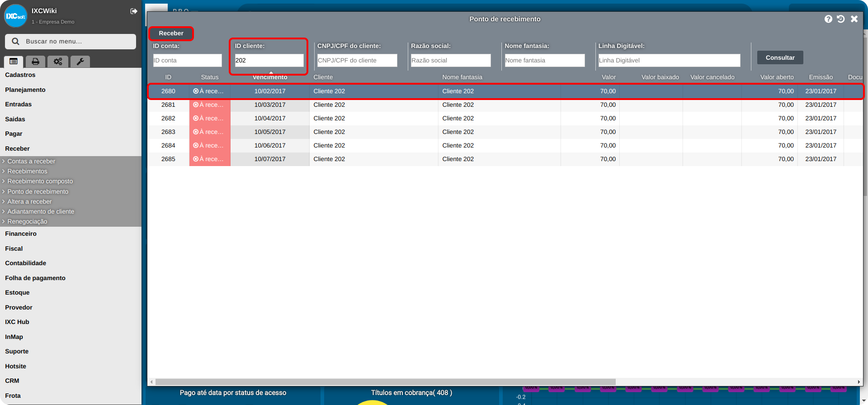Click the Receber button
The height and width of the screenshot is (405, 868).
pos(171,33)
